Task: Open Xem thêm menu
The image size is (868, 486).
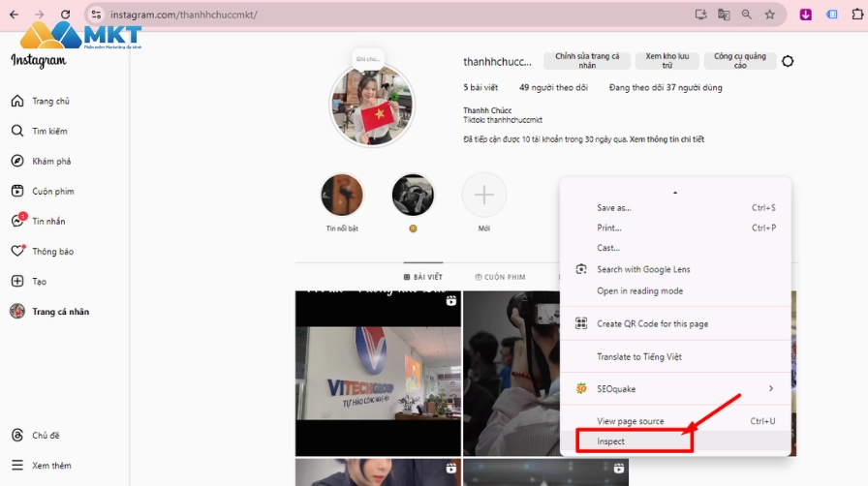Action: coord(41,466)
